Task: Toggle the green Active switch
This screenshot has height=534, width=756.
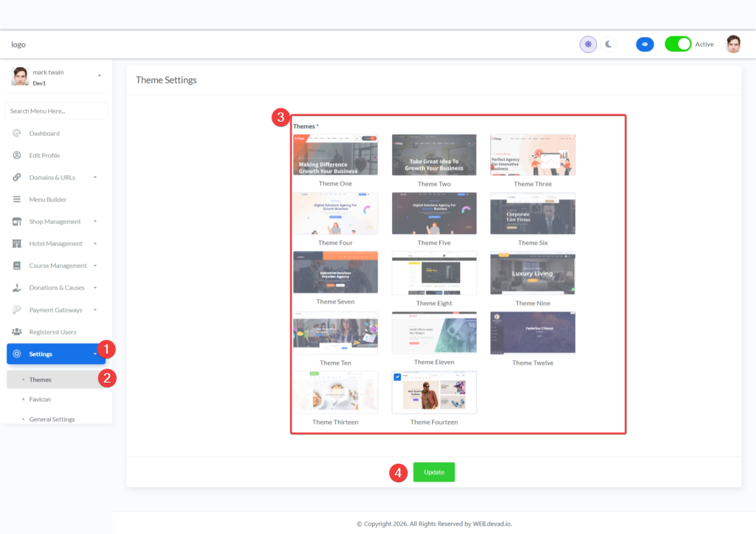Action: [x=678, y=44]
